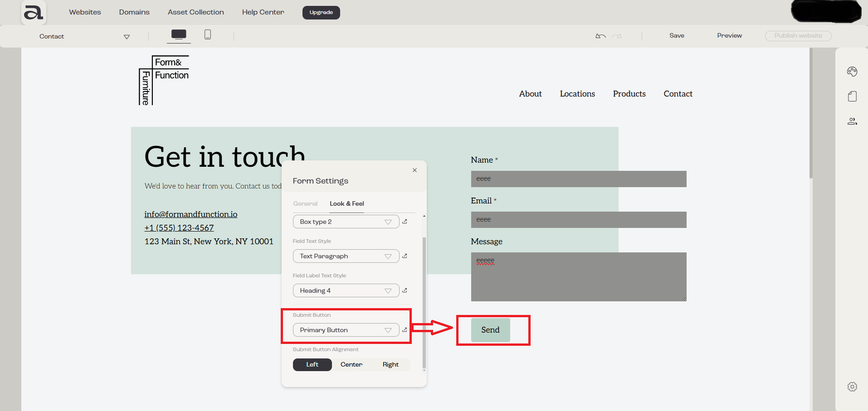The height and width of the screenshot is (411, 868).
Task: Open Submit Button style dropdown
Action: [x=346, y=330]
